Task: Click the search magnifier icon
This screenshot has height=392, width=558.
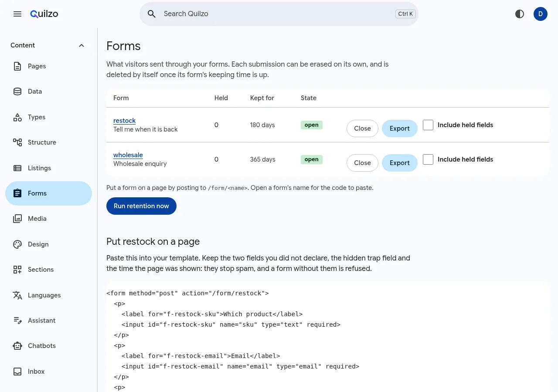Action: click(x=152, y=14)
